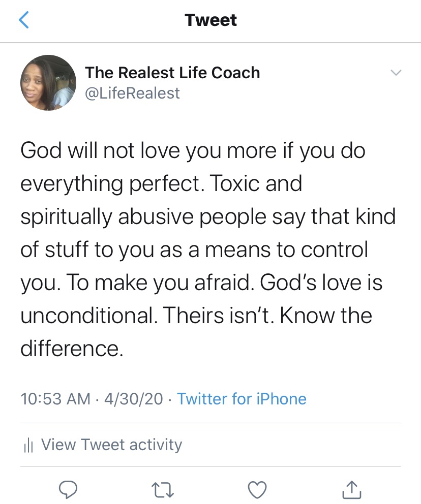This screenshot has height=504, width=421.
Task: Tap the final word "difference." in tweet
Action: 72,349
